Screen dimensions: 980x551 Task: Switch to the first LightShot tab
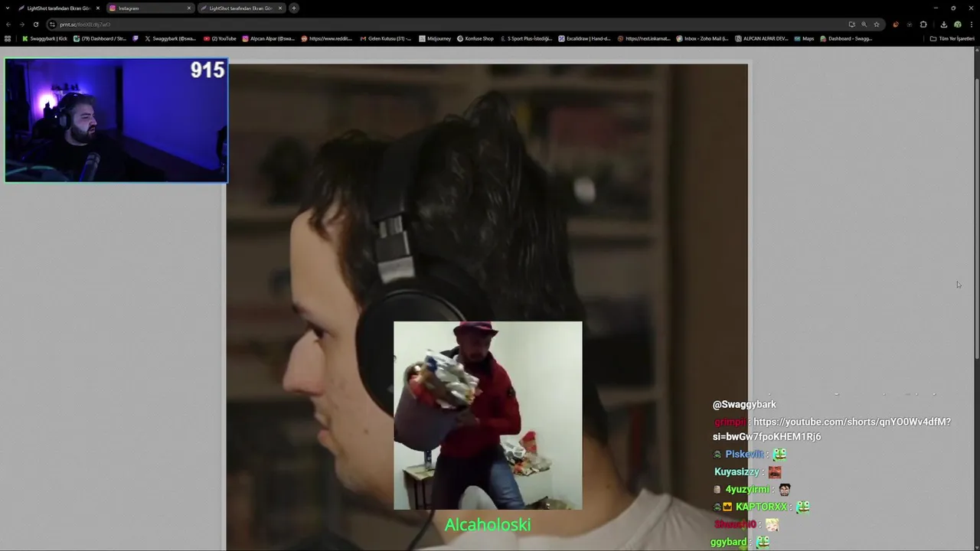click(58, 8)
